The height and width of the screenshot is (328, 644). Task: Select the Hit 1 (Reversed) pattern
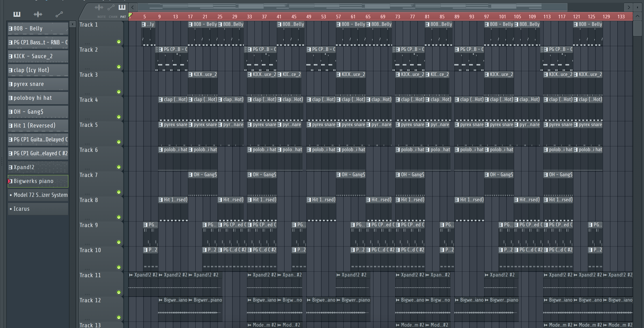coord(38,125)
